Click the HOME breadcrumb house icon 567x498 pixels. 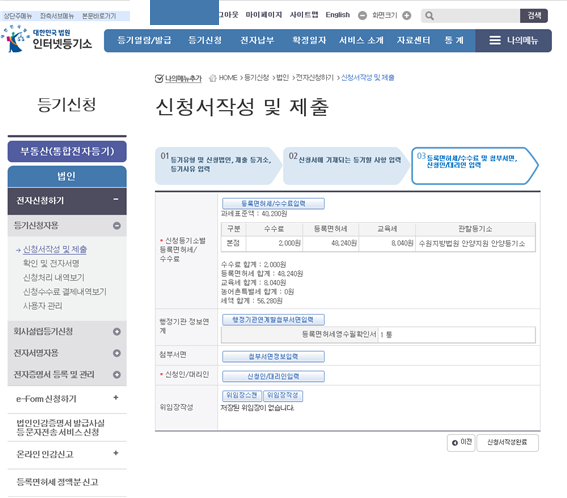(x=213, y=78)
